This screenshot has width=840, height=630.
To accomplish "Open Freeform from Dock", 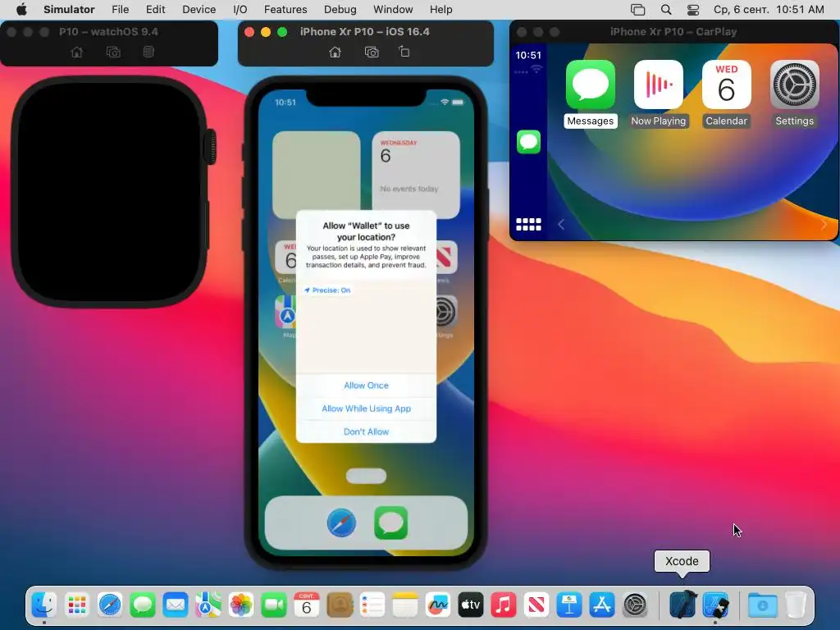I will pos(438,605).
